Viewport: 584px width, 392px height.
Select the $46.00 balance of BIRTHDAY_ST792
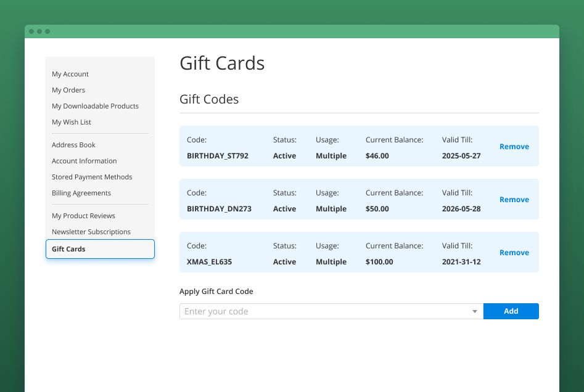tap(377, 156)
